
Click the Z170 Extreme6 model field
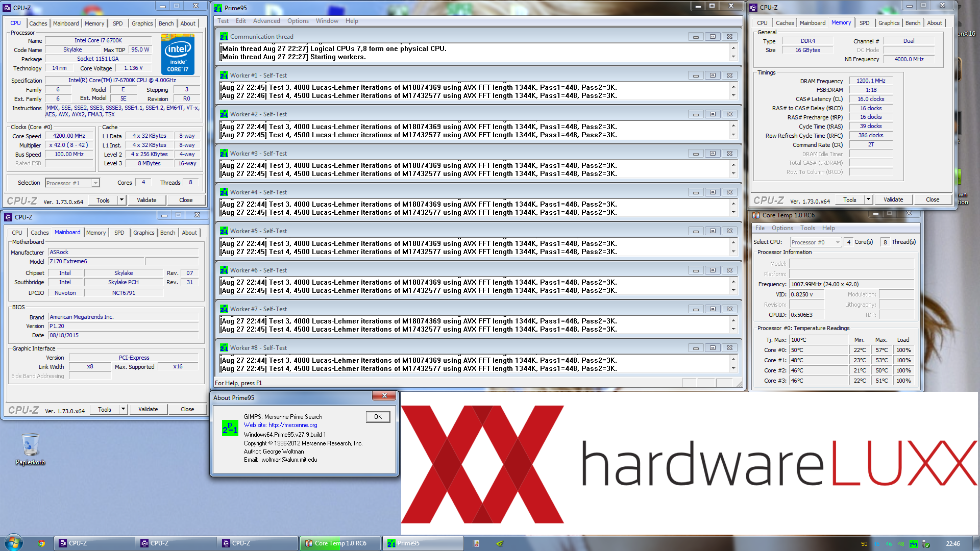96,261
